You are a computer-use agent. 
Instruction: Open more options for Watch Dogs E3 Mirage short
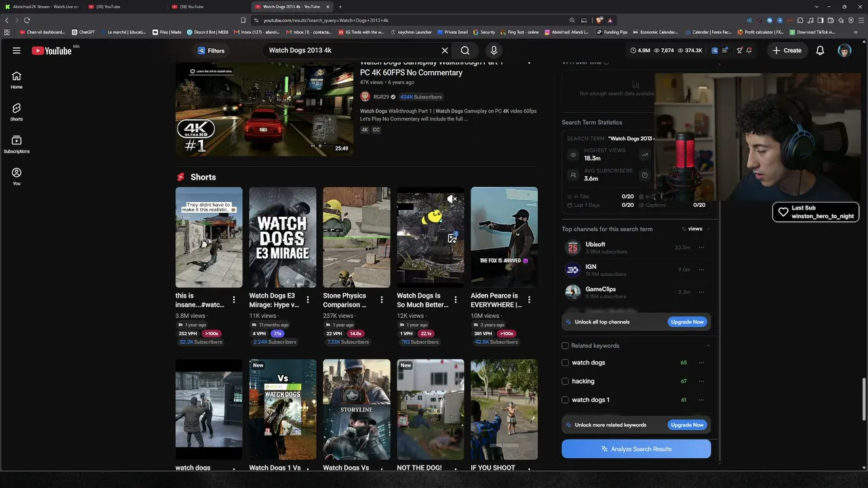[x=308, y=300]
